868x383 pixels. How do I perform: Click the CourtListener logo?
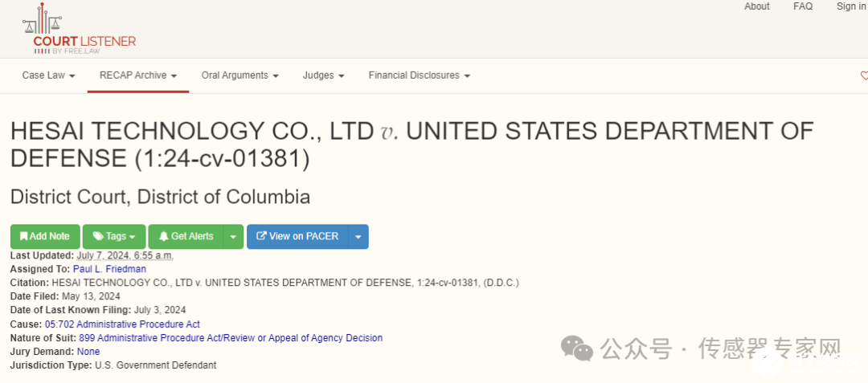tap(79, 31)
